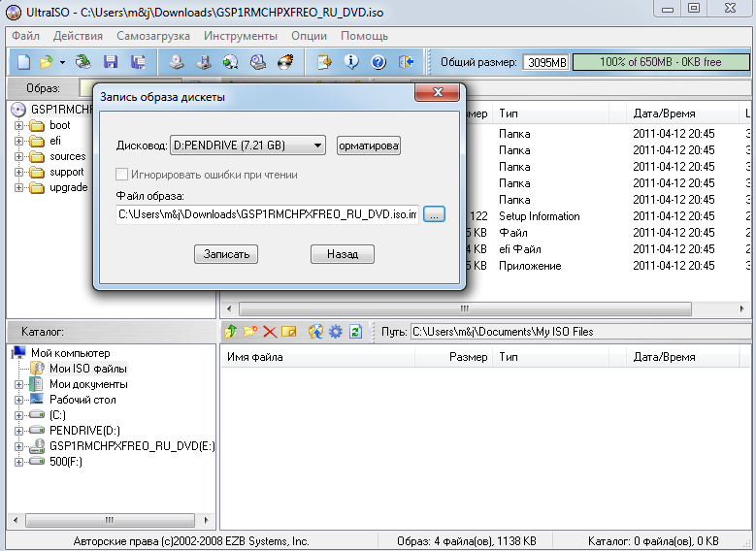Click the Make CD/DVD Image toolbar icon

coord(177,62)
